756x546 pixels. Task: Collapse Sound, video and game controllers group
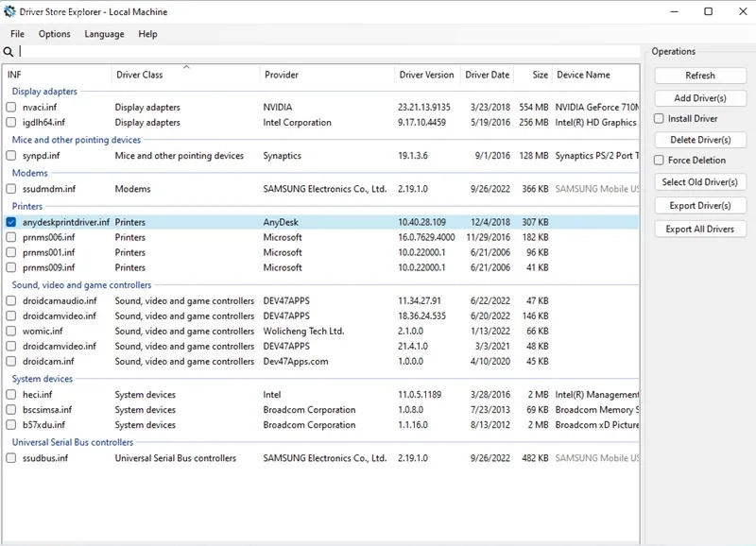pyautogui.click(x=81, y=285)
